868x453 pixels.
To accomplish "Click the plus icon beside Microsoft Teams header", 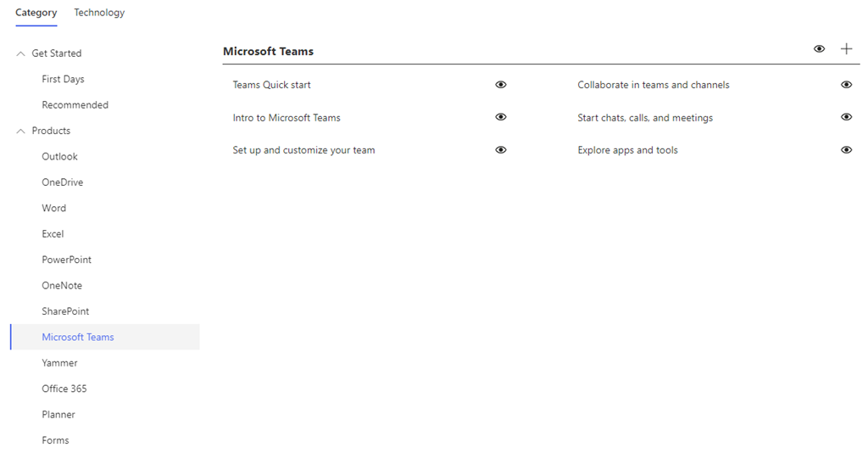I will [x=846, y=49].
